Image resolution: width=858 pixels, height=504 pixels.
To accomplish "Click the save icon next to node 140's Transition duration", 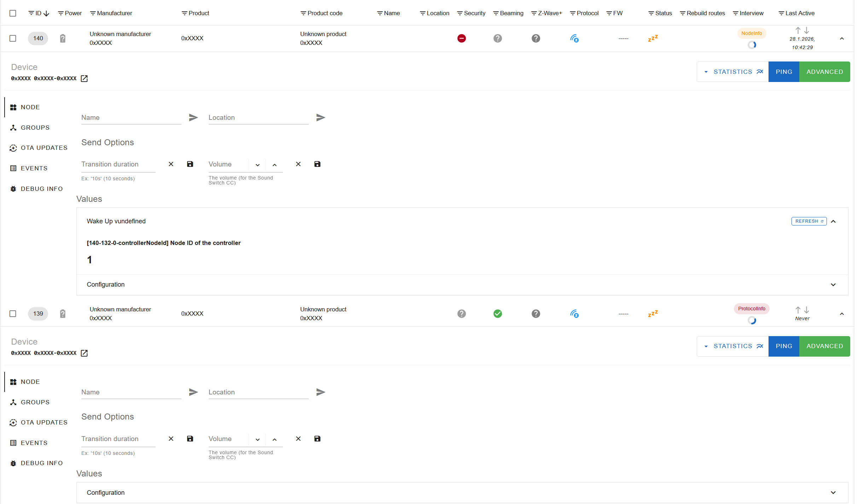I will coord(190,164).
